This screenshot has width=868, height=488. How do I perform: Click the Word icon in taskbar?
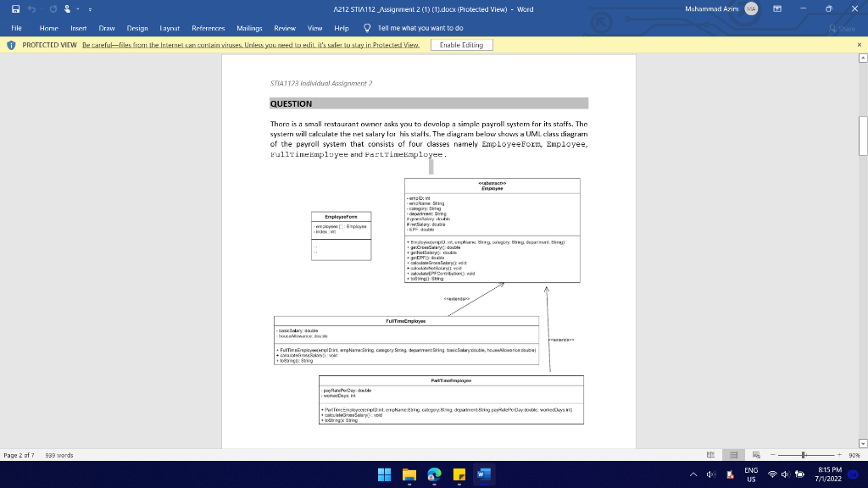coord(484,474)
